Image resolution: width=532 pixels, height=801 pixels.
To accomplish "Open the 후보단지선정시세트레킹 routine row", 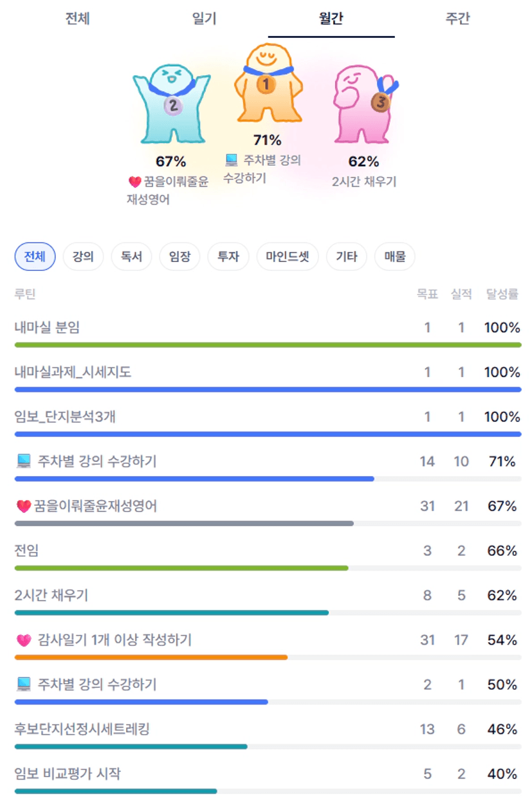I will (82, 729).
